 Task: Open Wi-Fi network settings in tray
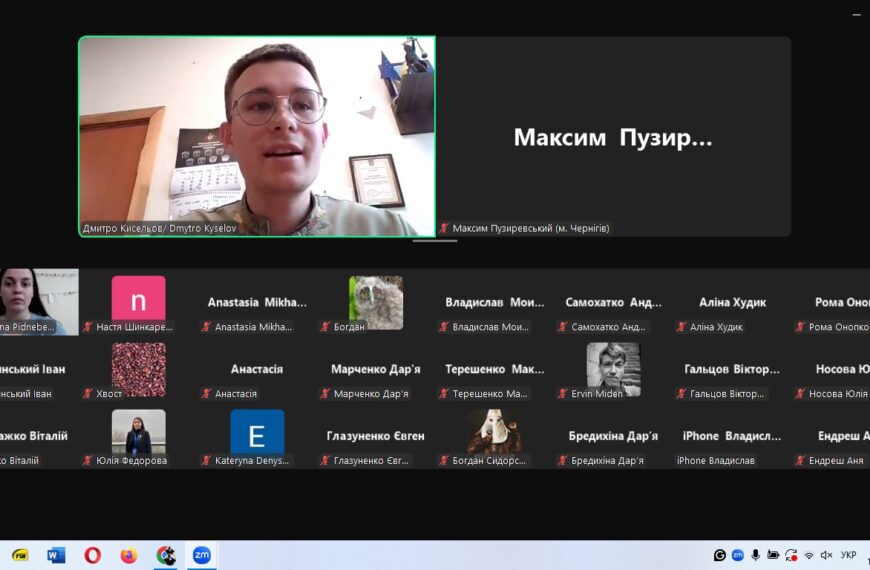809,555
